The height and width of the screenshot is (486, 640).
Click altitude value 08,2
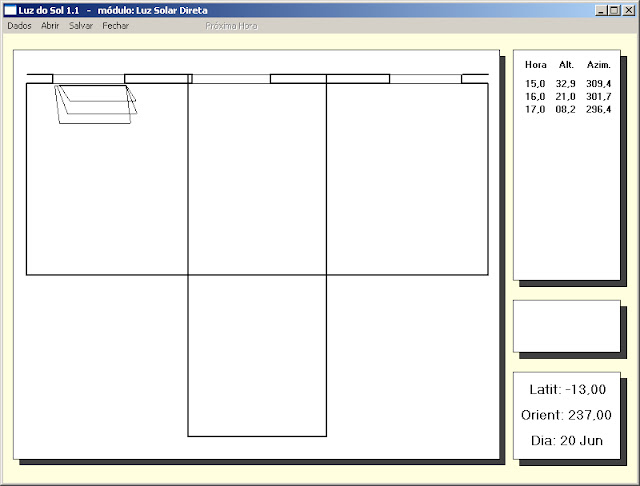click(565, 109)
